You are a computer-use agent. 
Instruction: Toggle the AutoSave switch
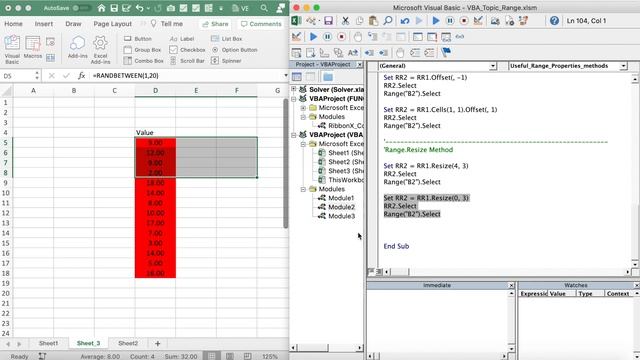(x=82, y=8)
